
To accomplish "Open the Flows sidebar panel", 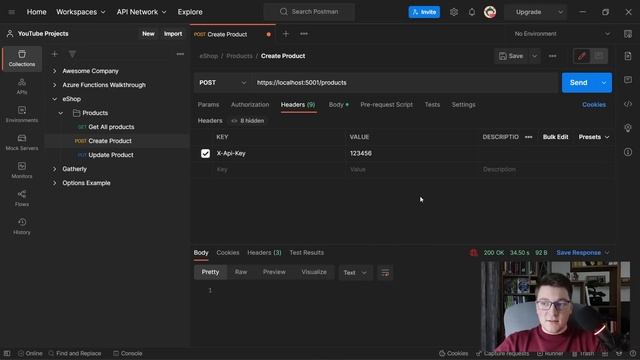I will (x=22, y=198).
